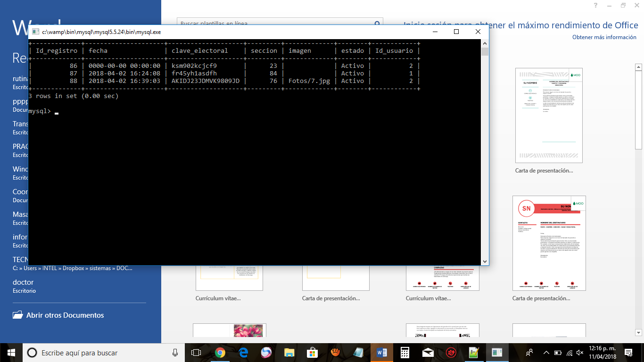Click the active mysql console taskbar icon
Image resolution: width=644 pixels, height=362 pixels.
(497, 353)
